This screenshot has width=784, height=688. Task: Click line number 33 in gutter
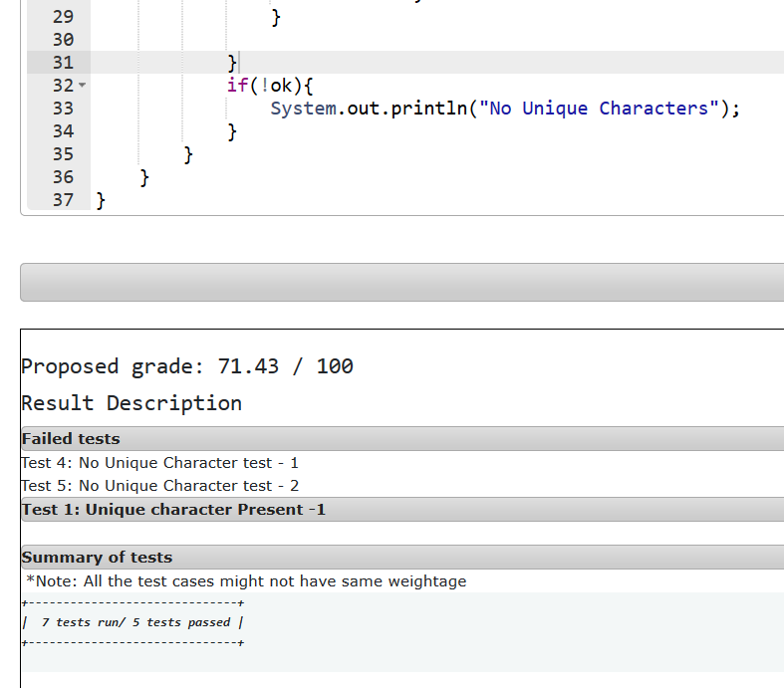tap(63, 109)
